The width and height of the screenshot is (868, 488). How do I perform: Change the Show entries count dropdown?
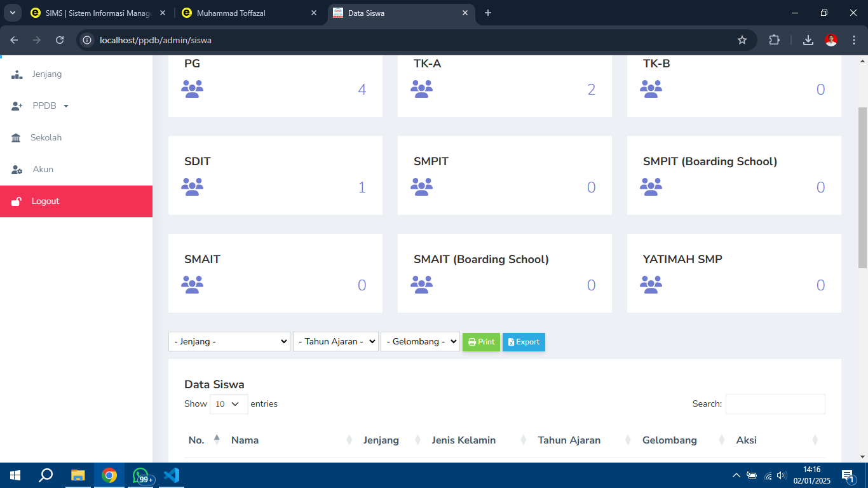tap(228, 404)
